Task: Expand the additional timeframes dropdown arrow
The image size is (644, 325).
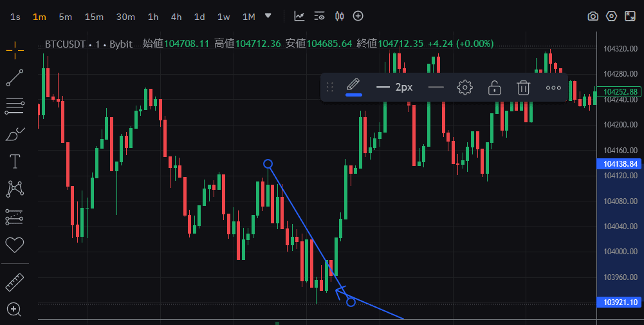Action: pyautogui.click(x=268, y=16)
